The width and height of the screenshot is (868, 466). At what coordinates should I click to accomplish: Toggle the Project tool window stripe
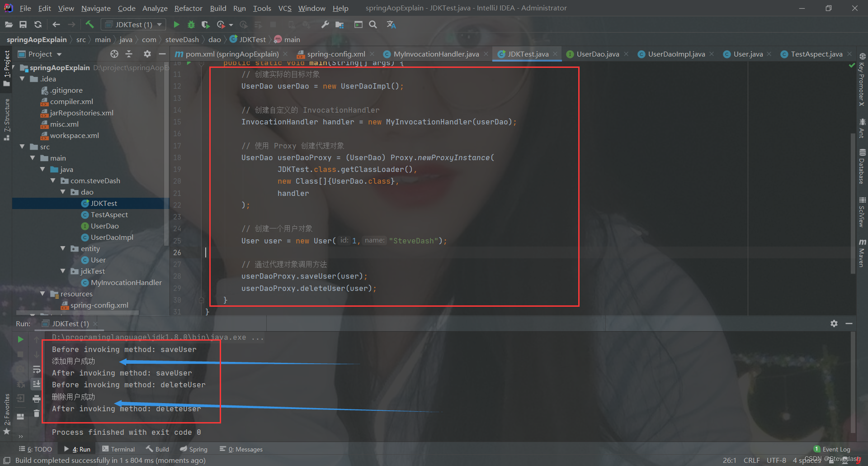coord(6,68)
